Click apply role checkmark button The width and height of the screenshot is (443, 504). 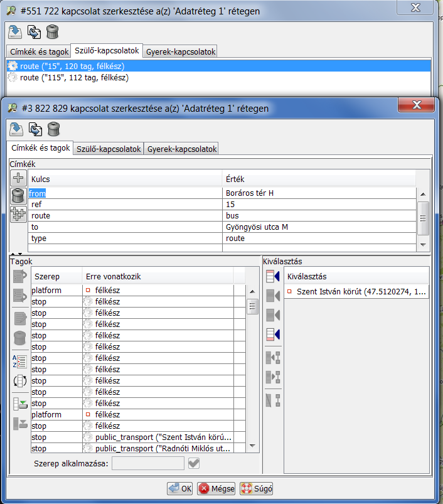[194, 463]
